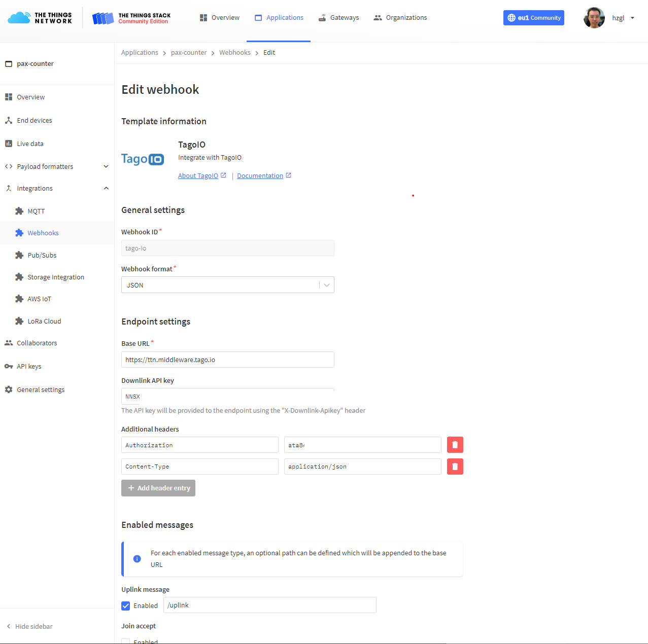Delete the Authorization header entry
This screenshot has height=644, width=648.
point(455,445)
